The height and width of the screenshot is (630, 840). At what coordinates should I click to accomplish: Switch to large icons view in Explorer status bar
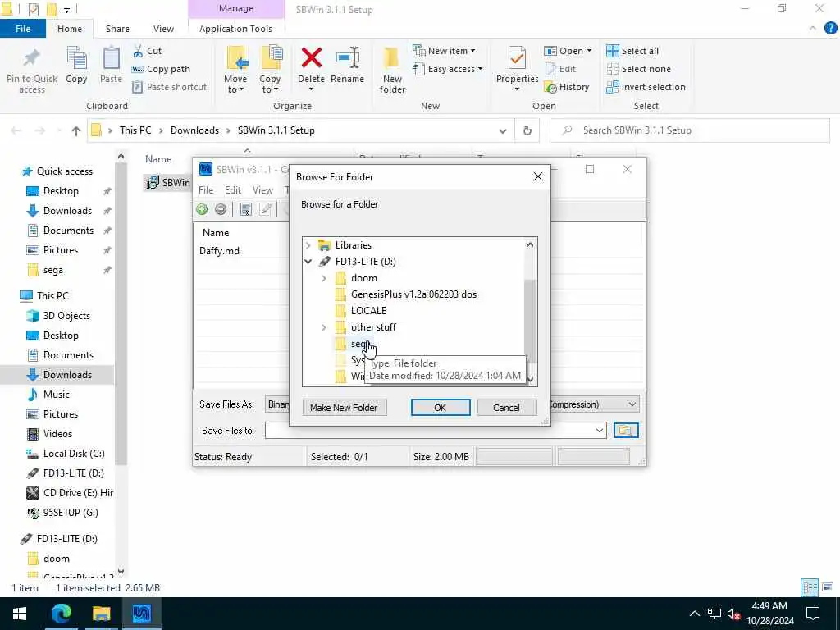(827, 587)
